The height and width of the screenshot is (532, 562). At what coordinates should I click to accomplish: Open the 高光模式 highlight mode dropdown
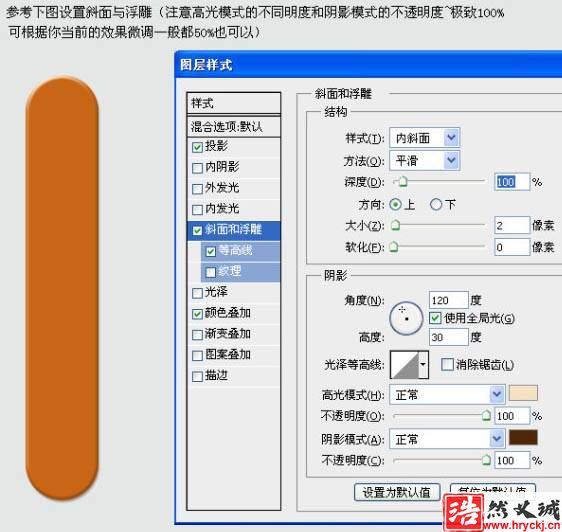447,395
